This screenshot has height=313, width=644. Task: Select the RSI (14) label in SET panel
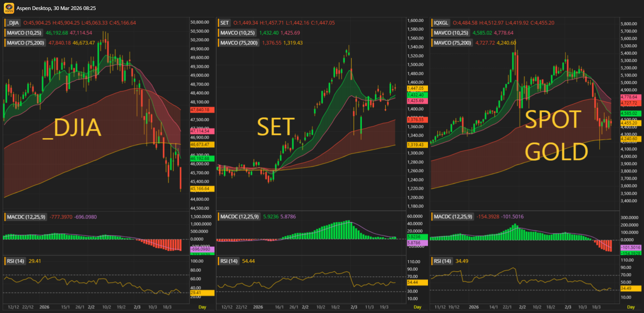[x=229, y=261]
